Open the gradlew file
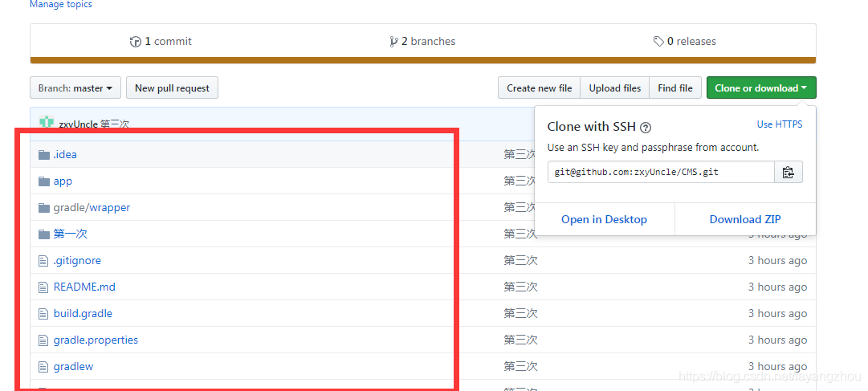Image resolution: width=868 pixels, height=391 pixels. (74, 367)
